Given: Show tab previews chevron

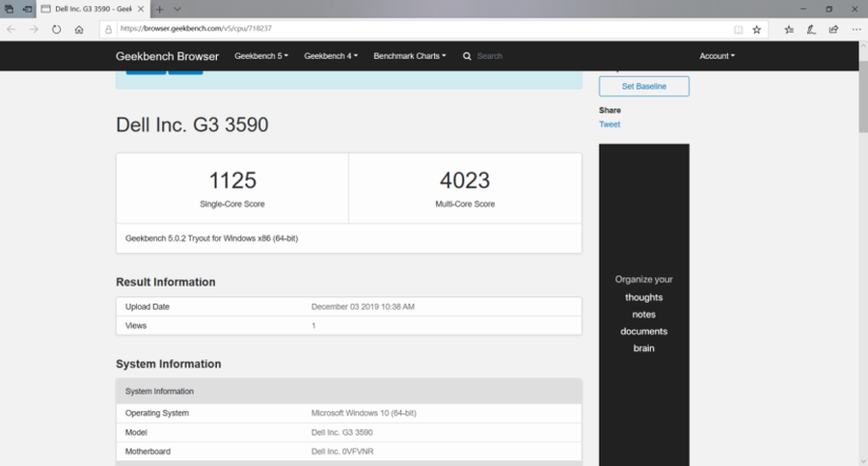Looking at the screenshot, I should 177,9.
